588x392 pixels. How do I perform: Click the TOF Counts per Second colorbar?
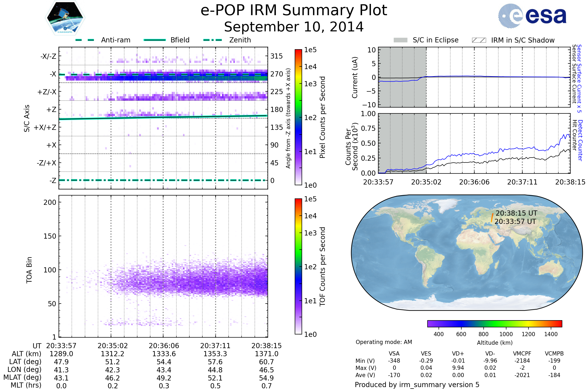[298, 266]
